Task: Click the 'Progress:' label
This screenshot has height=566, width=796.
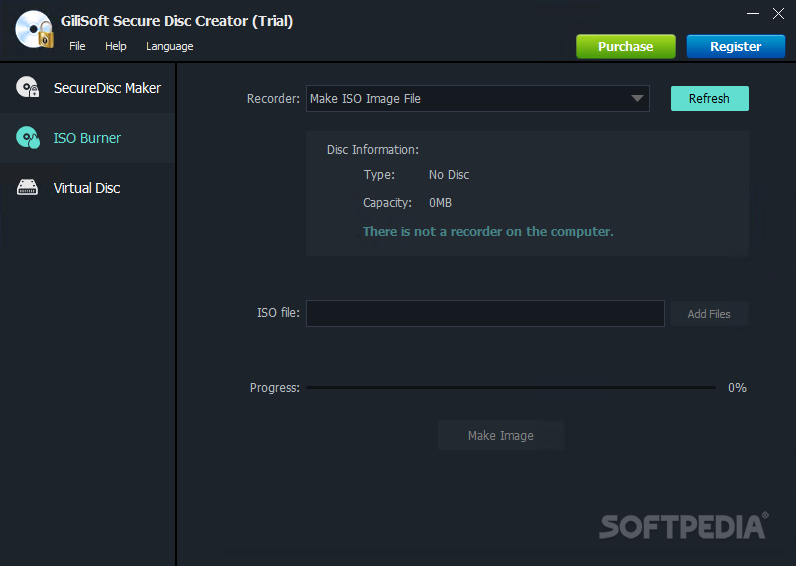Action: click(275, 388)
